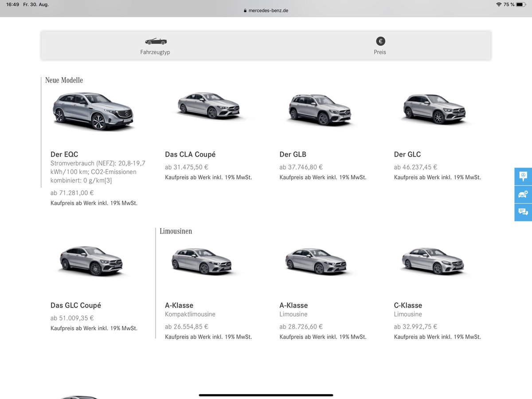Click the Limousinen section heading

pos(176,231)
